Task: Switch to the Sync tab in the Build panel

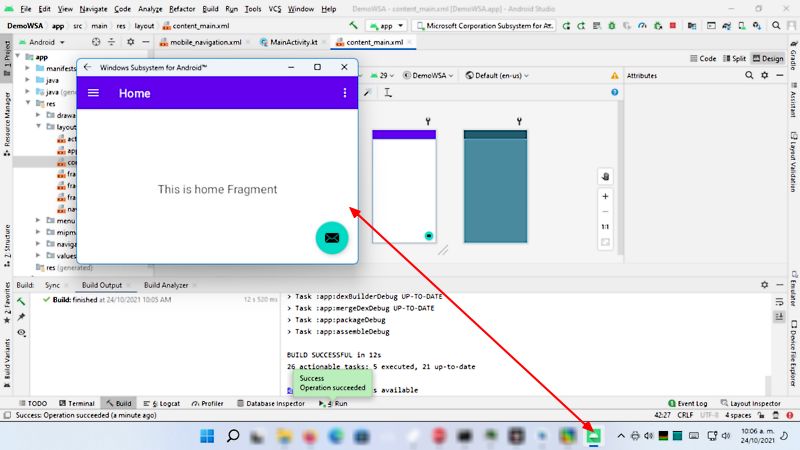Action: pyautogui.click(x=52, y=285)
